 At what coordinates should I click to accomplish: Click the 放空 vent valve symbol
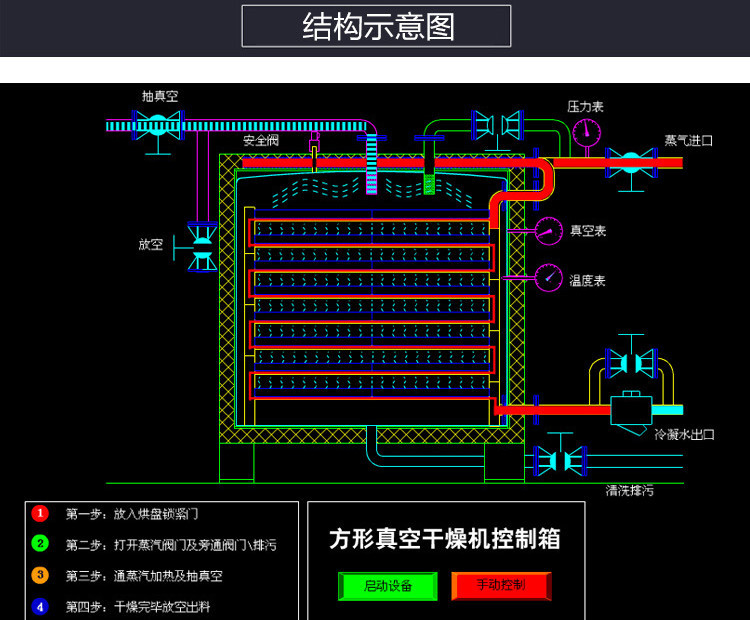[202, 245]
